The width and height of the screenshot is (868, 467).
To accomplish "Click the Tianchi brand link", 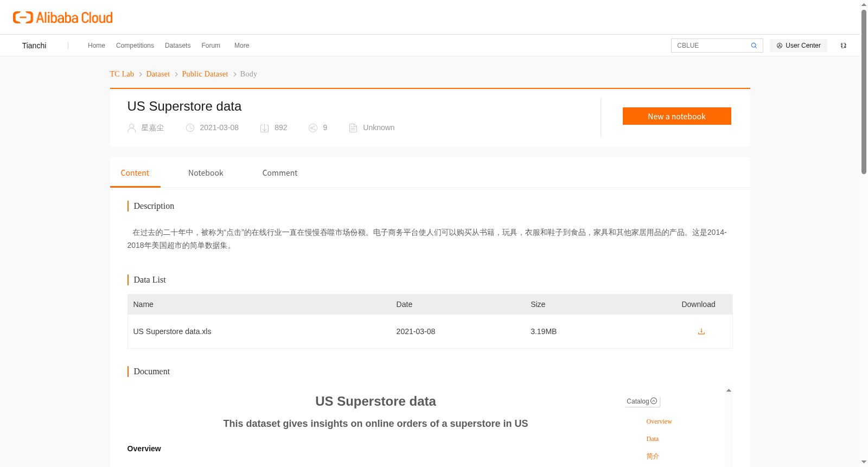I will click(34, 46).
